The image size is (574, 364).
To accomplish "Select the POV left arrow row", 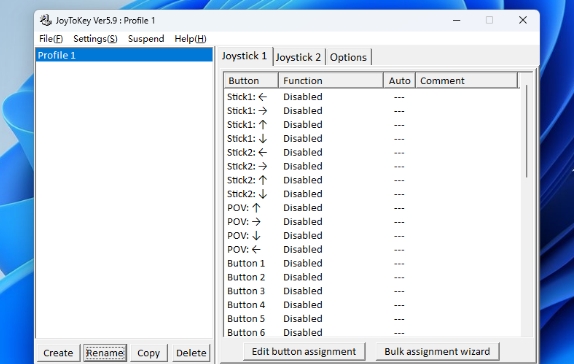I will 372,250.
